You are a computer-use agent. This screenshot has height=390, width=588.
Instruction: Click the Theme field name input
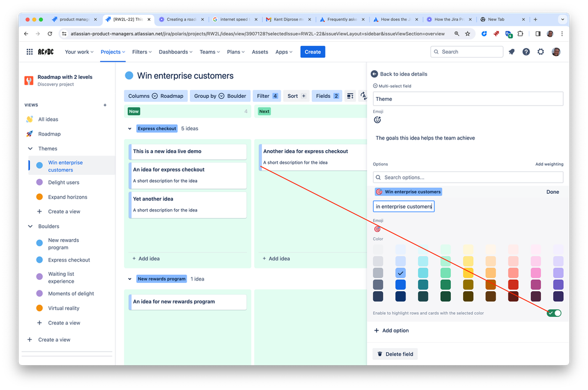click(x=468, y=99)
